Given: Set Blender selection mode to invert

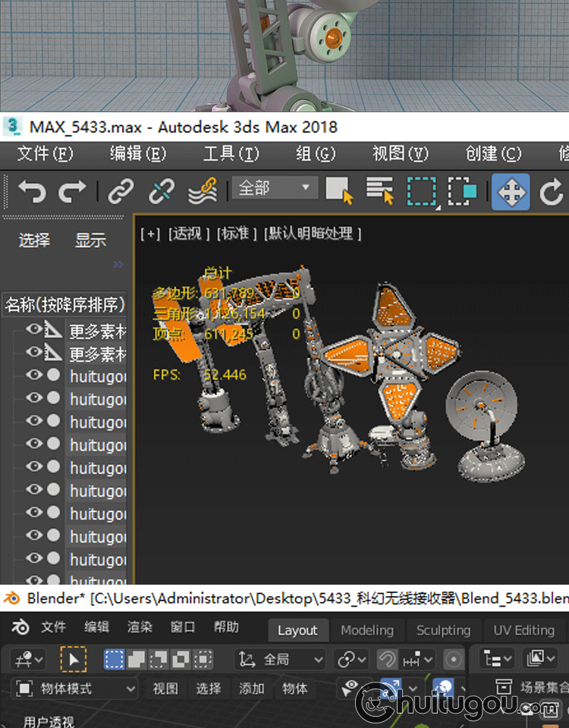Looking at the screenshot, I should [x=181, y=659].
